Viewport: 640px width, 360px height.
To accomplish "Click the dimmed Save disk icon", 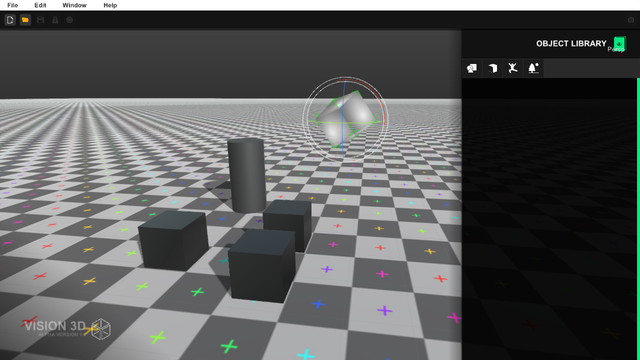I will [x=40, y=20].
